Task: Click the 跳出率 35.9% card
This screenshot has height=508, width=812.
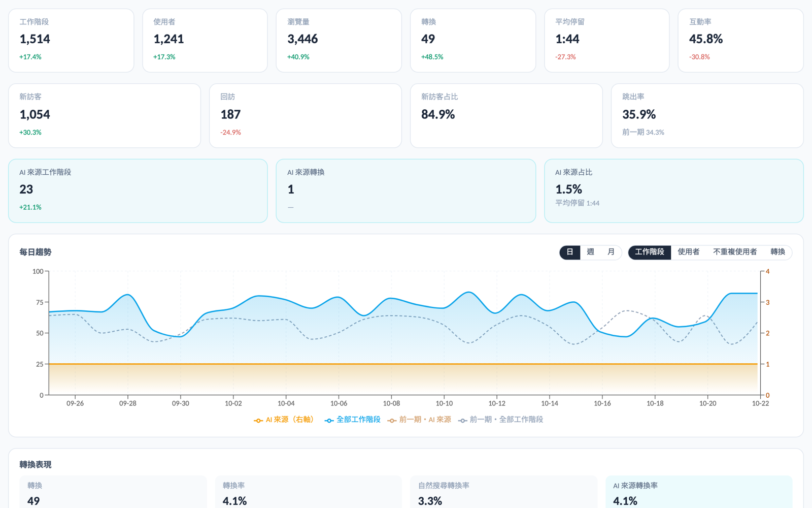Action: pyautogui.click(x=707, y=116)
